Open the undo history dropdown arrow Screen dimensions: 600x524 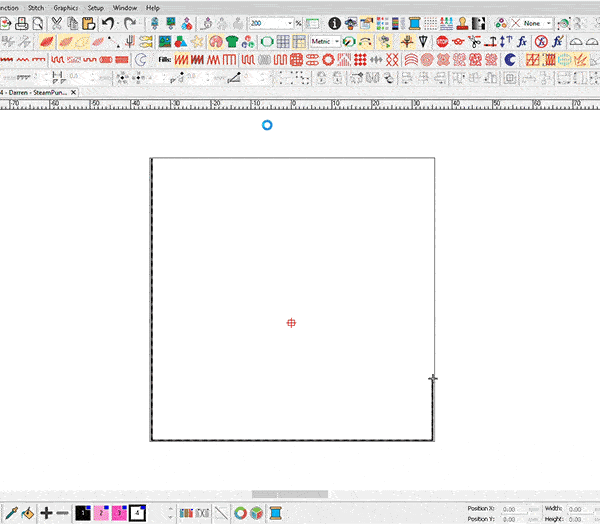[x=118, y=24]
